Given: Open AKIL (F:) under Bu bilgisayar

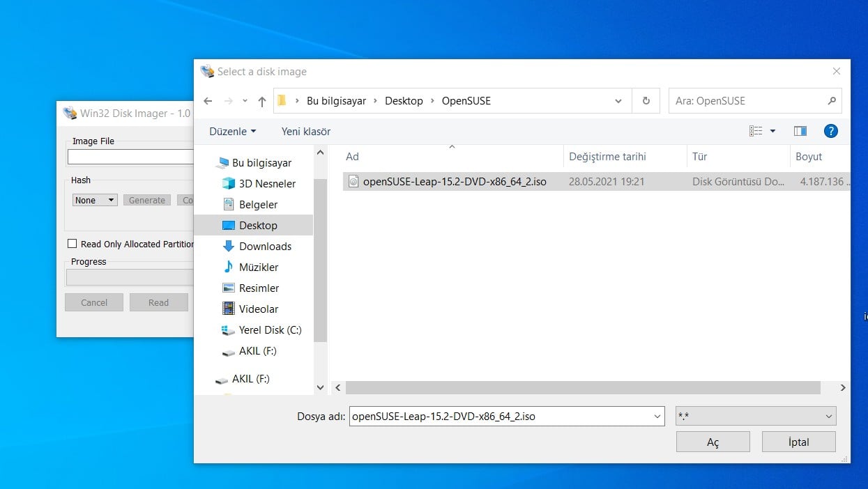Looking at the screenshot, I should (x=257, y=351).
